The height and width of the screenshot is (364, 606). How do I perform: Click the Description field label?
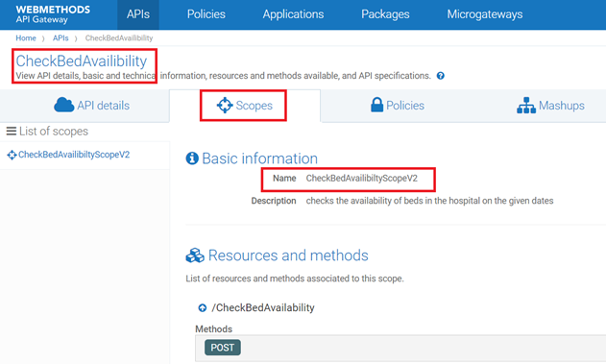coord(274,201)
